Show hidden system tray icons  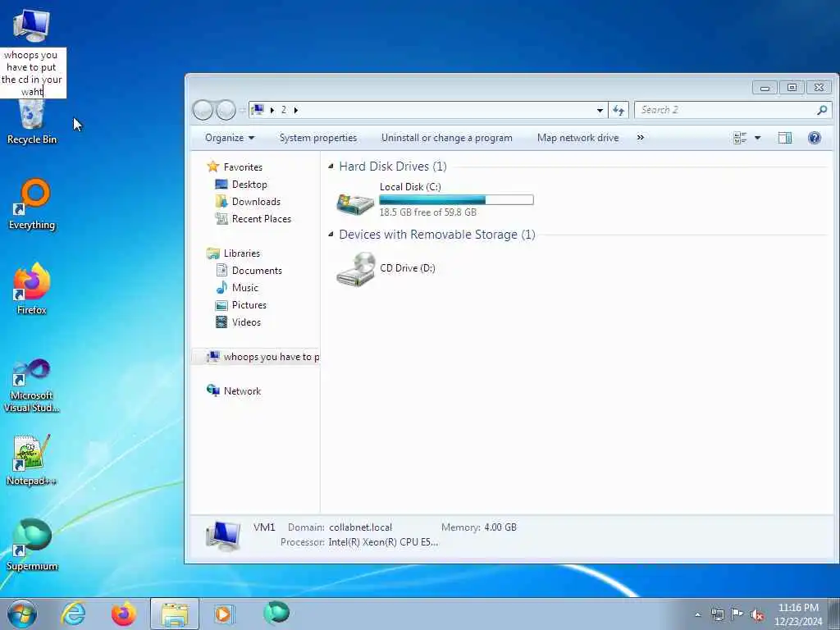697,615
